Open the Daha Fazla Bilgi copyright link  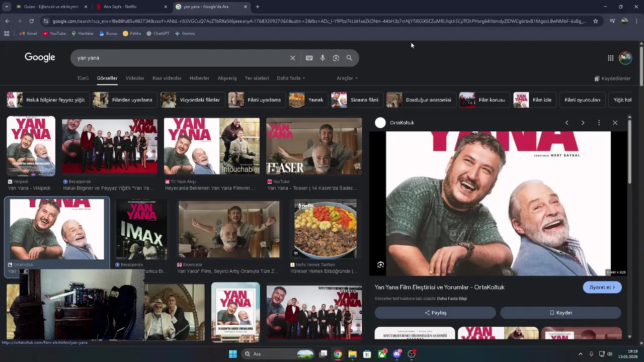point(452,299)
